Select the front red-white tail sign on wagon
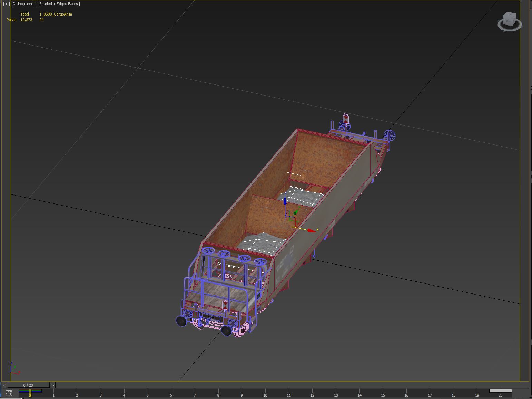This screenshot has height=399, width=532. click(x=225, y=305)
